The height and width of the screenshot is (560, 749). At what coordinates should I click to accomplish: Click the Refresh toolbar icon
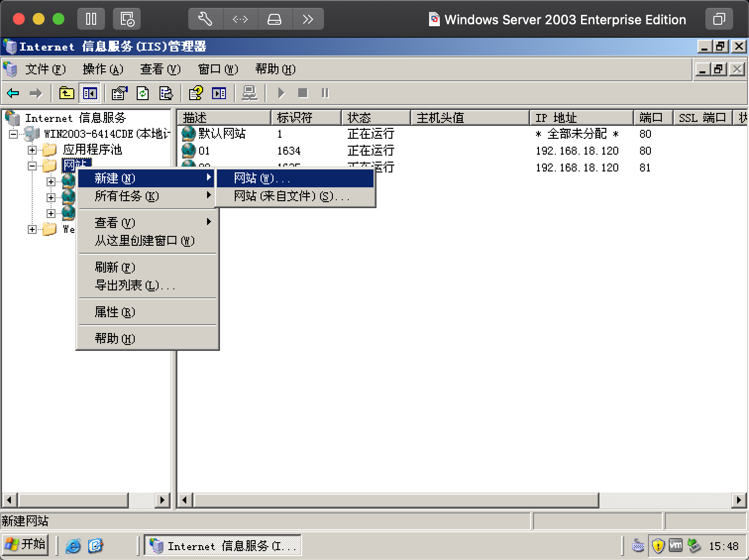143,93
